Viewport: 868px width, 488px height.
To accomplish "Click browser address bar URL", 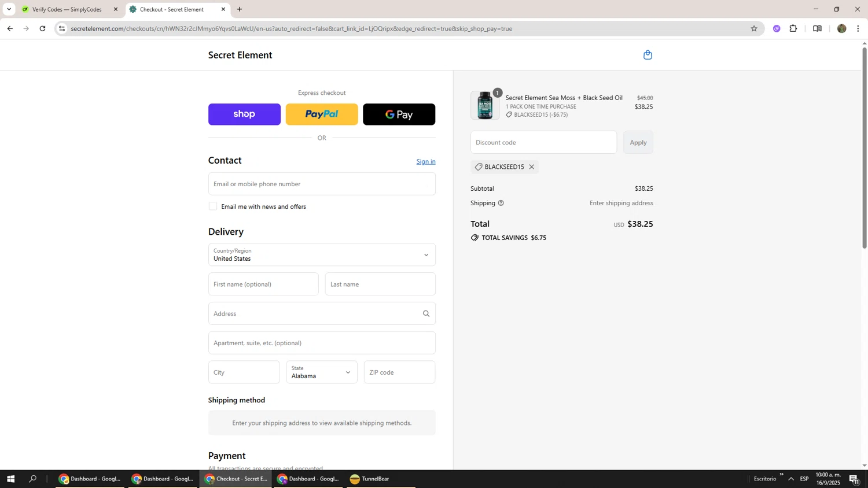I will (x=291, y=28).
